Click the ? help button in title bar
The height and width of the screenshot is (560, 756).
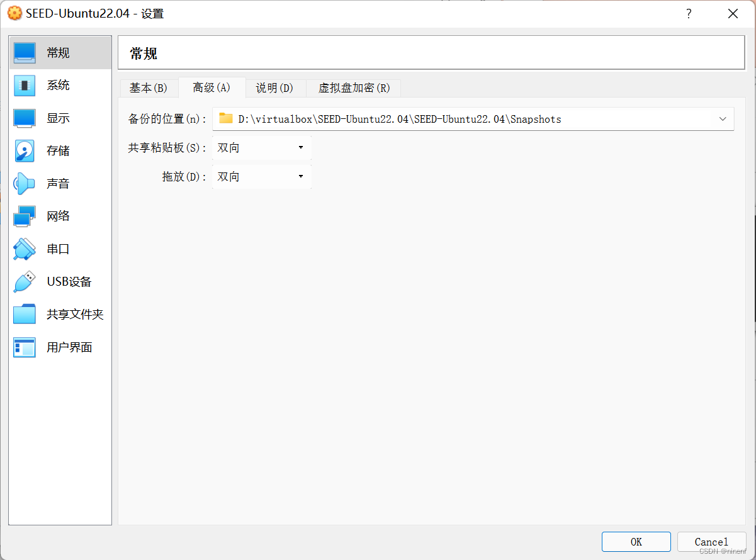tap(689, 13)
